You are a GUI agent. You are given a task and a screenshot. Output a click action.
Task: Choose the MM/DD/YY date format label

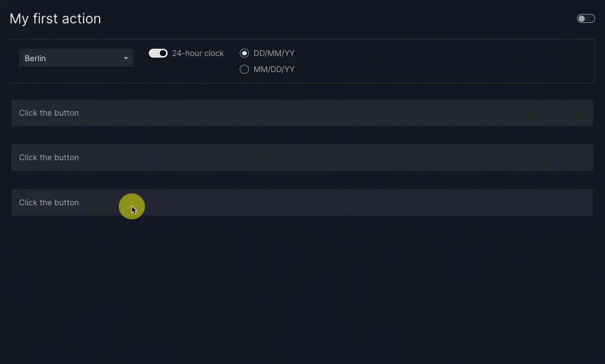pos(274,69)
